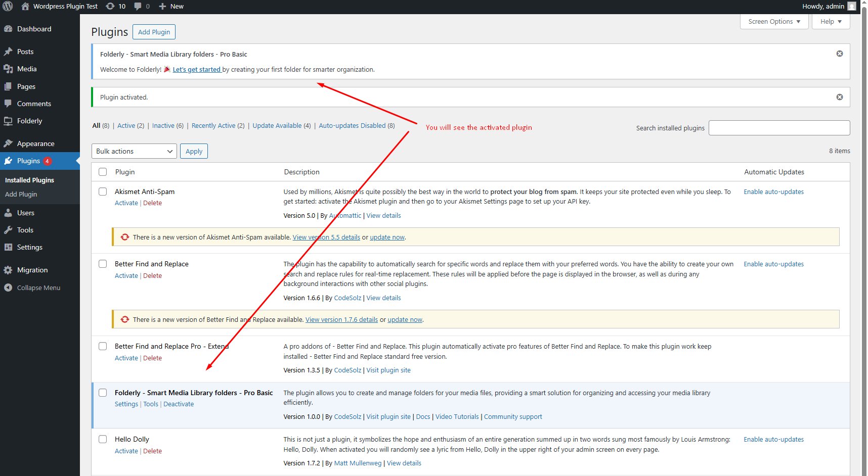
Task: Check the Better Find and Replace checkbox
Action: (103, 264)
